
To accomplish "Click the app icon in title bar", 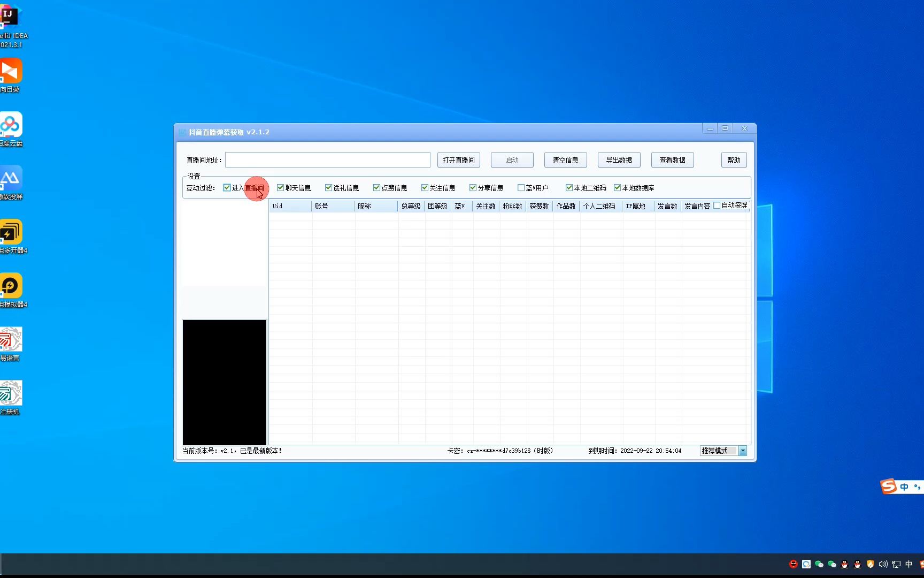I will tap(182, 132).
